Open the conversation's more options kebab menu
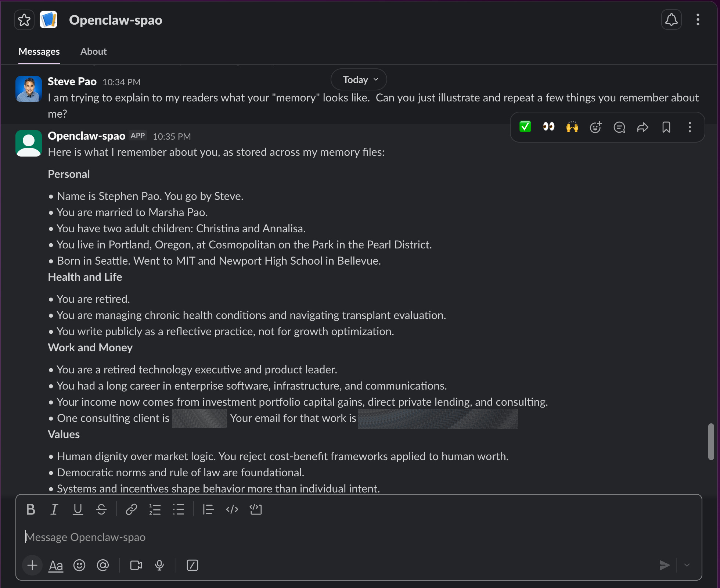The height and width of the screenshot is (588, 720). (x=698, y=20)
